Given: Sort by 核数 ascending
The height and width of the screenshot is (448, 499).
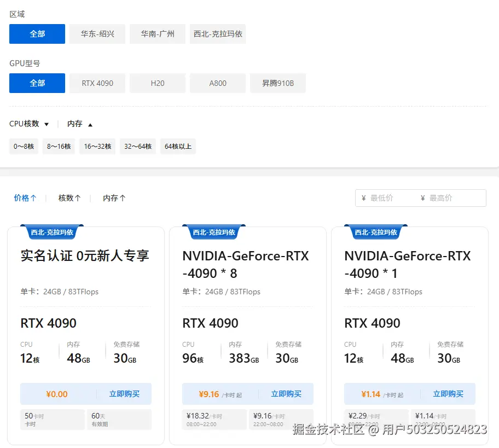Looking at the screenshot, I should [68, 197].
